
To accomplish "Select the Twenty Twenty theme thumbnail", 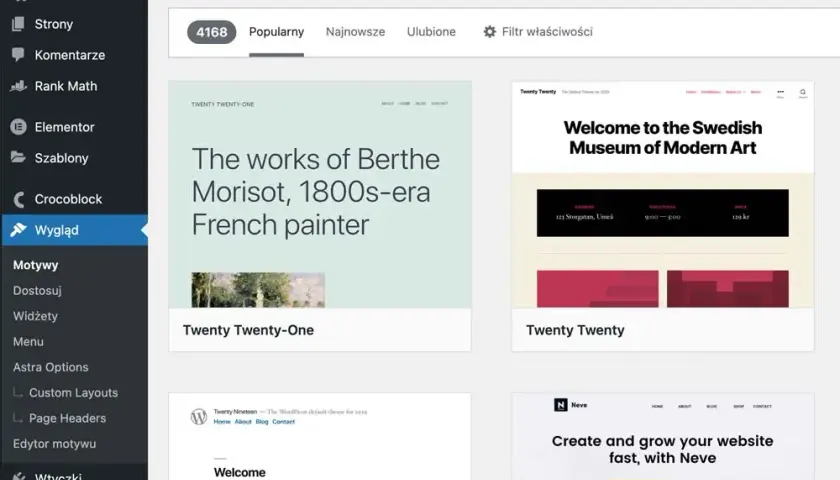I will [663, 194].
